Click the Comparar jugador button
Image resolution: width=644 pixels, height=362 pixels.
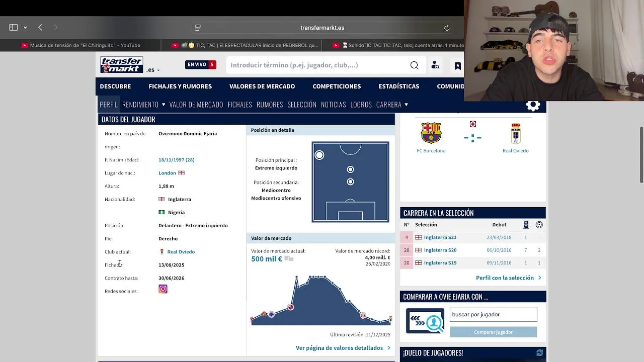[x=493, y=332]
